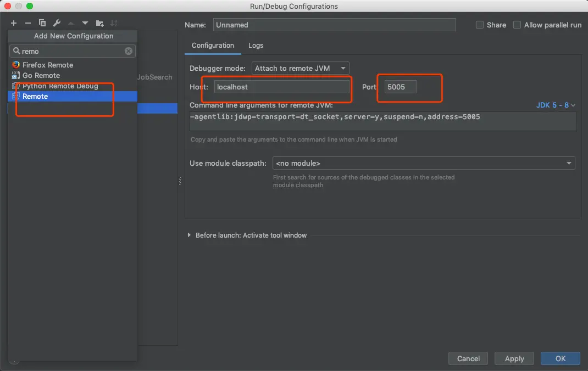Click the splitter handle between panels
The height and width of the screenshot is (371, 588).
pos(180,181)
